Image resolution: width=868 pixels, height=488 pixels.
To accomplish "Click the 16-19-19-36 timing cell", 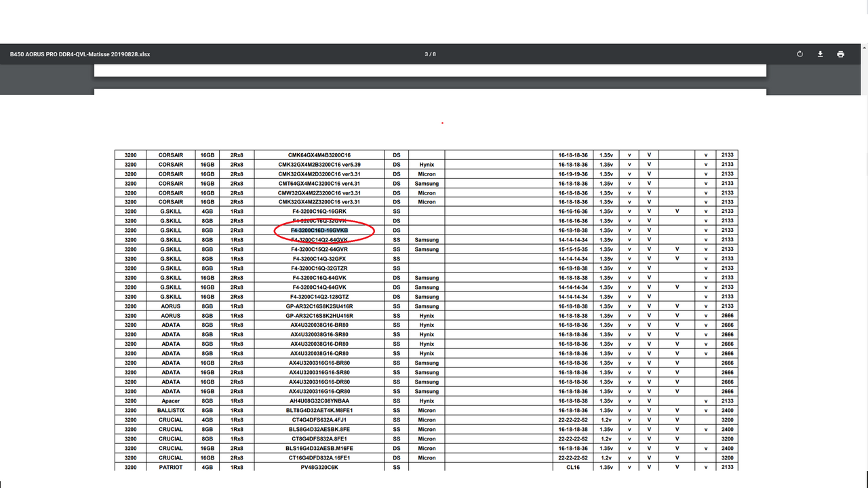I will (x=573, y=174).
